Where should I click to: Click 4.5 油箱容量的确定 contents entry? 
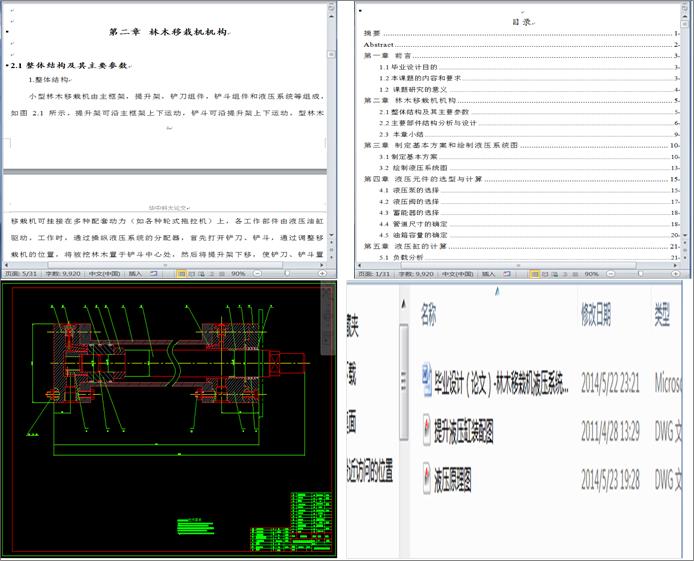click(x=529, y=235)
